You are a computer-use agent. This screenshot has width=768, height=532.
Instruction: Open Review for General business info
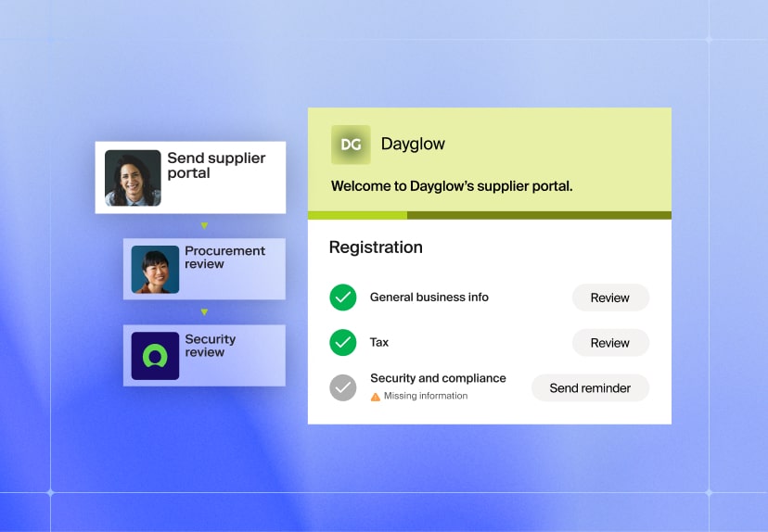click(x=610, y=298)
